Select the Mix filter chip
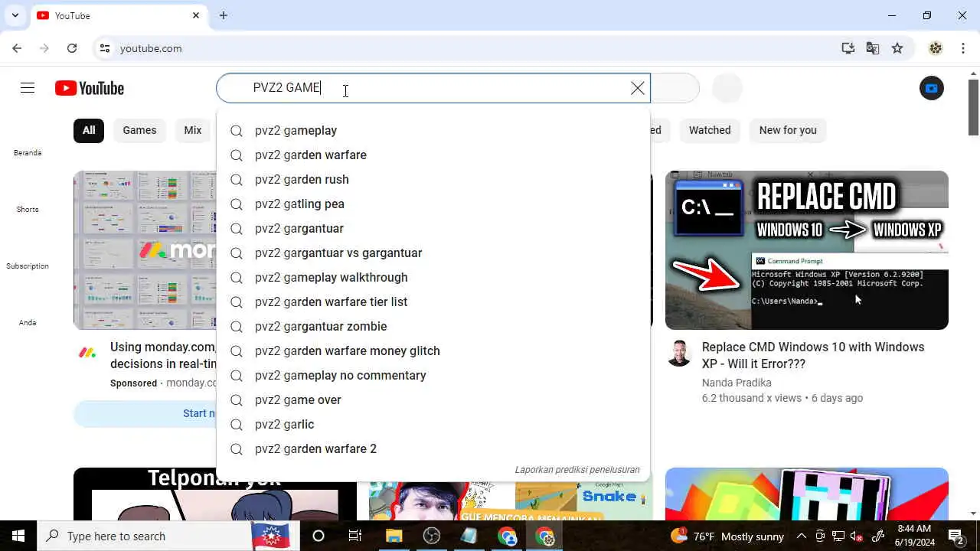 pyautogui.click(x=193, y=130)
